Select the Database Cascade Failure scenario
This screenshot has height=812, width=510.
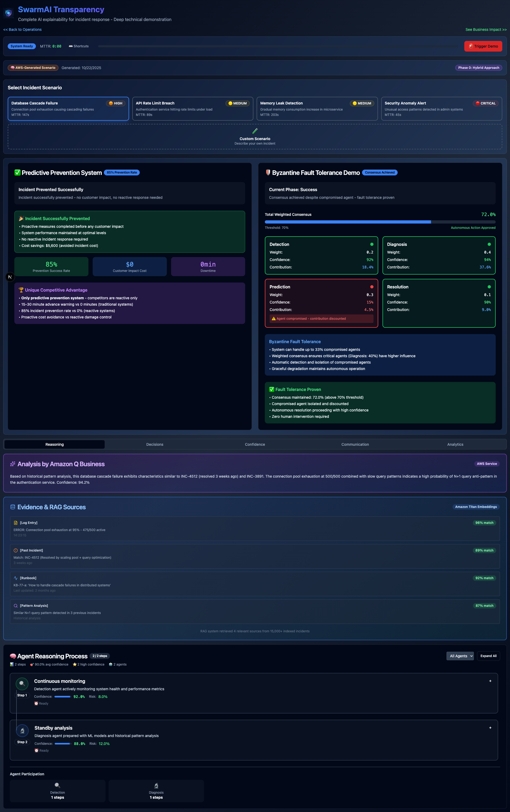click(x=68, y=109)
